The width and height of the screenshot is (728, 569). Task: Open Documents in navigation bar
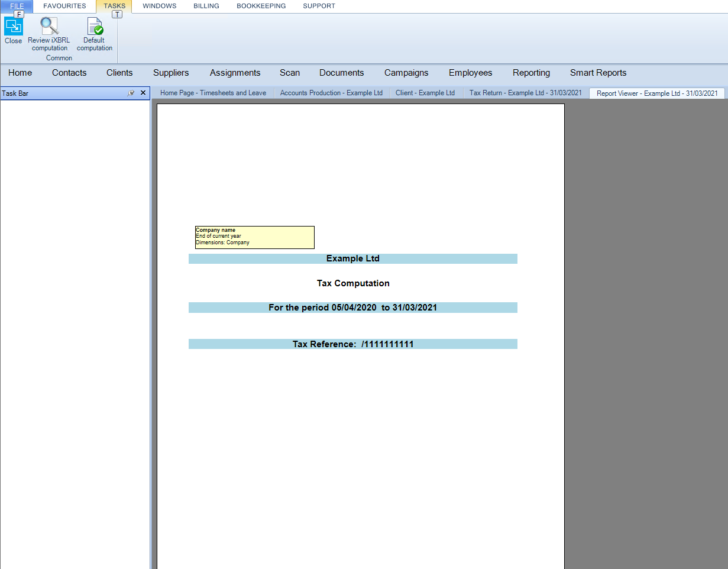[x=341, y=73]
